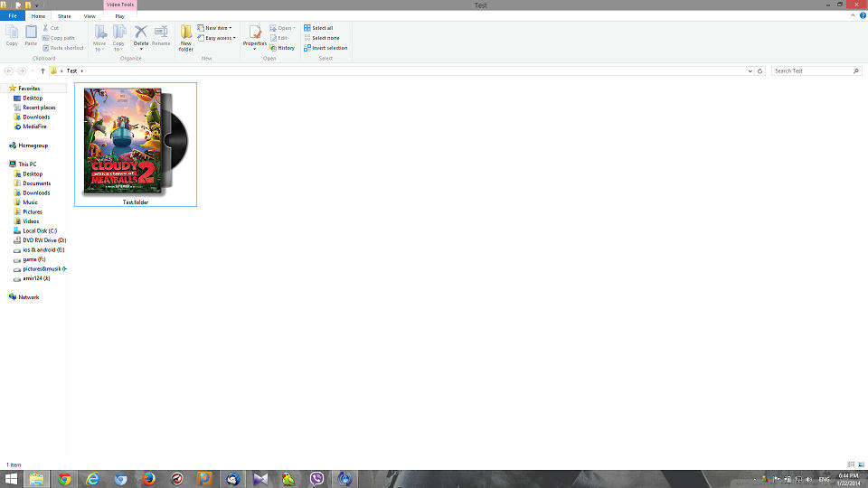Open the address bar history dropdown
The height and width of the screenshot is (488, 868).
[750, 70]
